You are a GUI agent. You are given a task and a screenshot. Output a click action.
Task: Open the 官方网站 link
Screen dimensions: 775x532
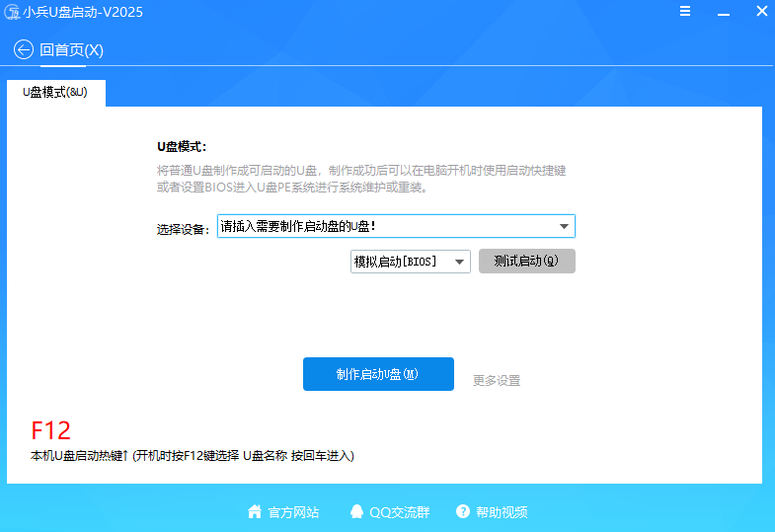293,512
